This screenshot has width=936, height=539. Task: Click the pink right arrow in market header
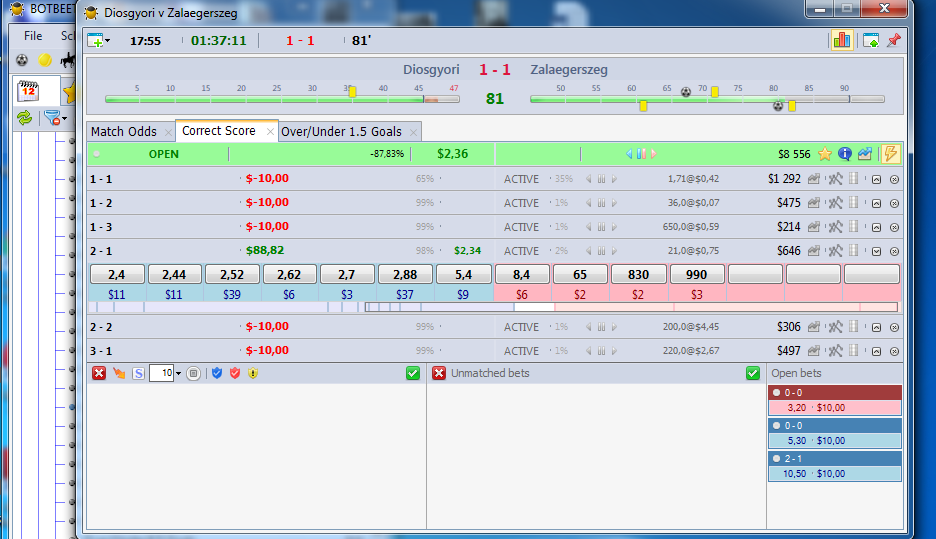(654, 154)
